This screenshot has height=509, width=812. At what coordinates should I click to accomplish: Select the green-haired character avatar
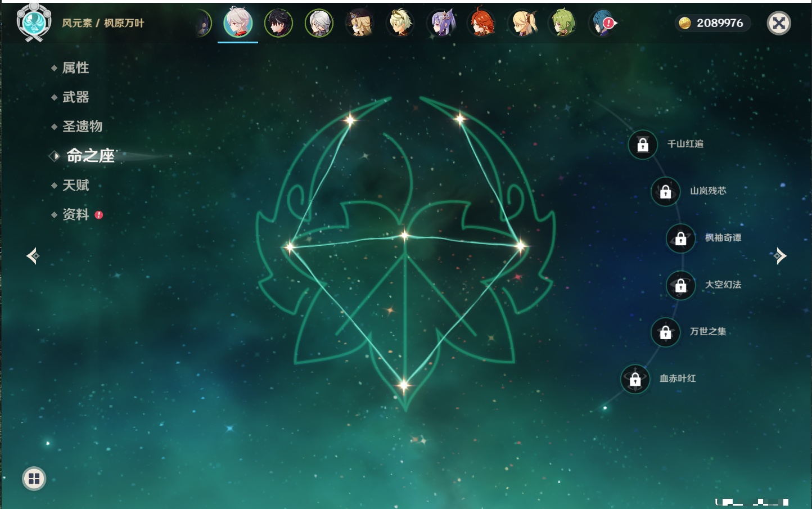tap(562, 24)
